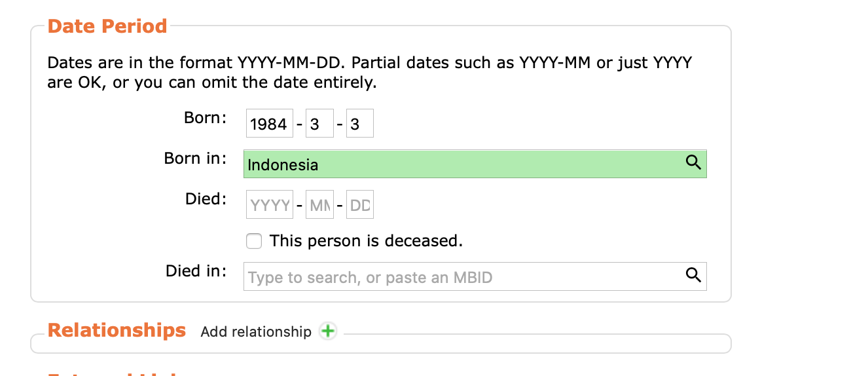Click the magnifier icon in Born in field
The image size is (868, 376).
click(x=693, y=163)
